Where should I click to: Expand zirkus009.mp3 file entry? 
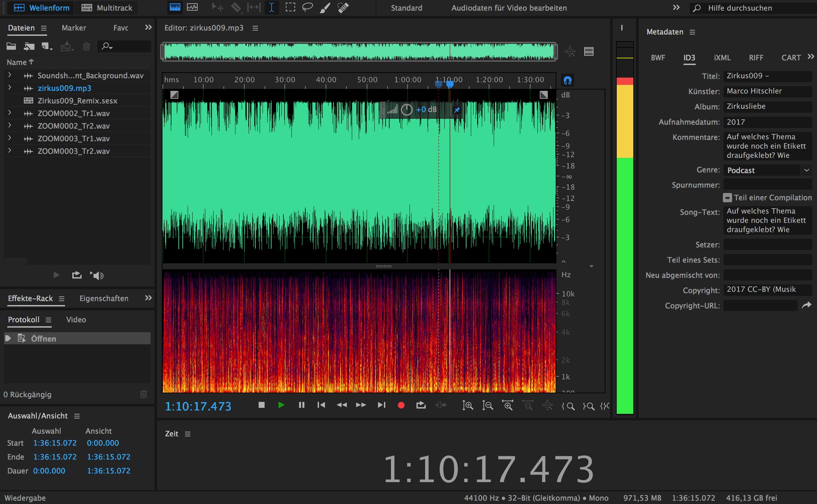tap(10, 87)
